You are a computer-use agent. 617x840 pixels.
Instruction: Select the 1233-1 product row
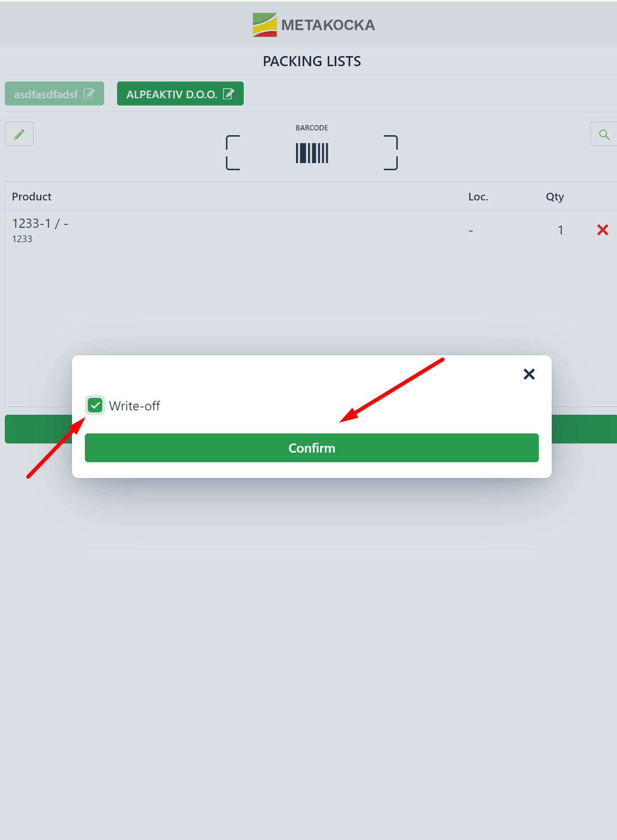tap(311, 230)
